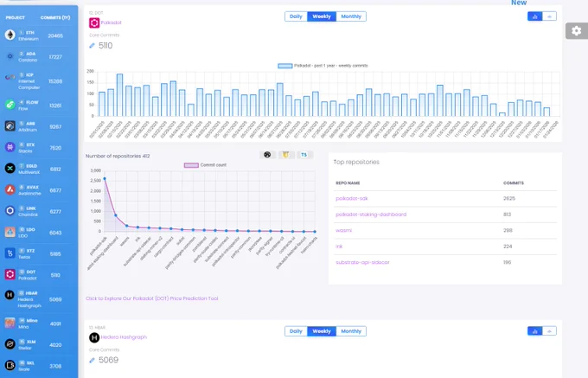Click the Tezos logo in sidebar
The height and width of the screenshot is (378, 588).
(x=10, y=253)
